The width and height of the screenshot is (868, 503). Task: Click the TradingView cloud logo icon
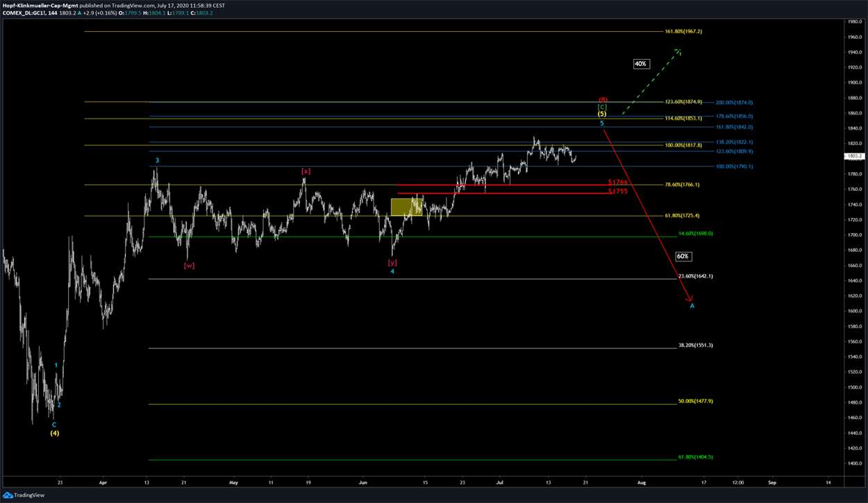[10, 495]
